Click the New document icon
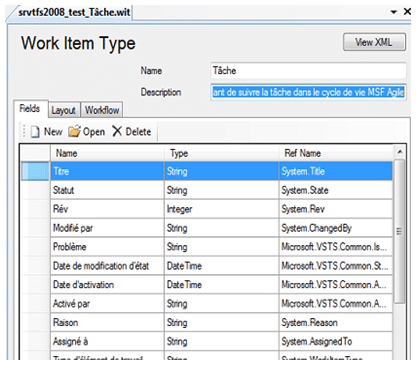416x366 pixels. [35, 132]
